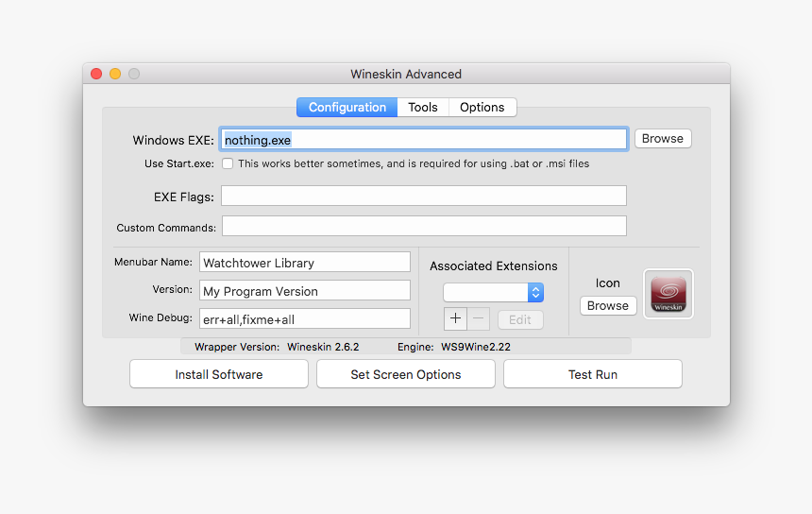This screenshot has width=812, height=514.
Task: Add an associated extension with plus button
Action: pyautogui.click(x=455, y=318)
